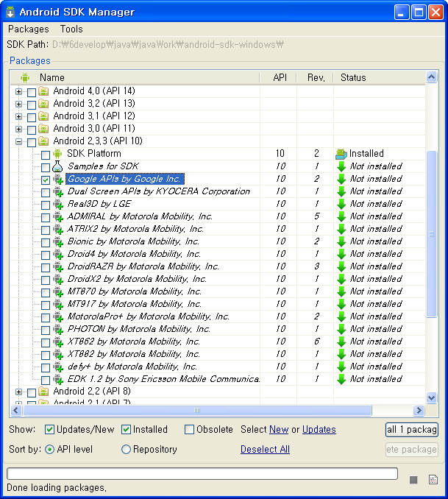
Task: Click the Android 2.2 (API 8) folder icon
Action: point(43,391)
